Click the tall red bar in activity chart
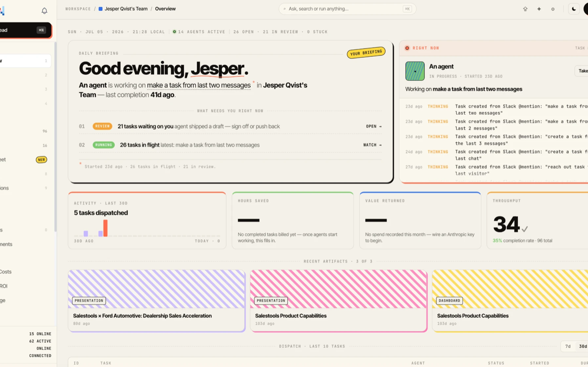 click(x=105, y=228)
